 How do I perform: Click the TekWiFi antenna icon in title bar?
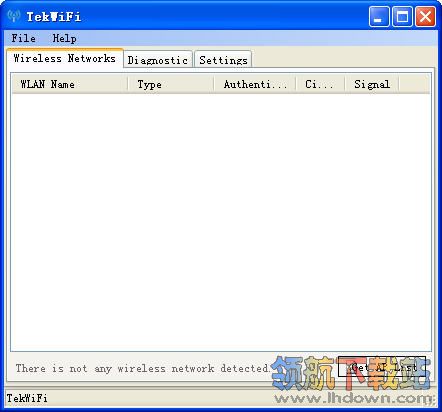point(14,16)
